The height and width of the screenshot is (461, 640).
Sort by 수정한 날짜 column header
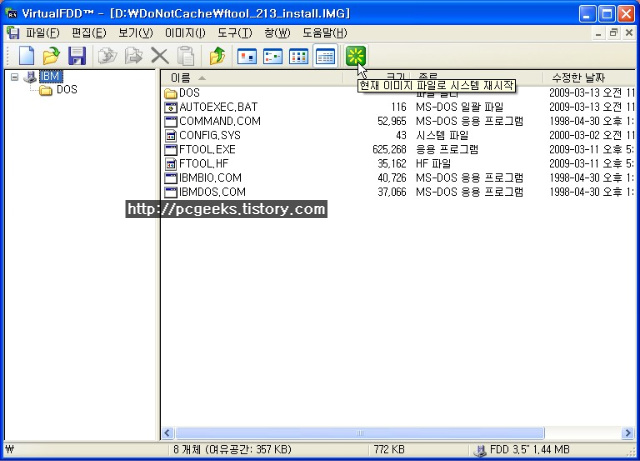(x=589, y=78)
